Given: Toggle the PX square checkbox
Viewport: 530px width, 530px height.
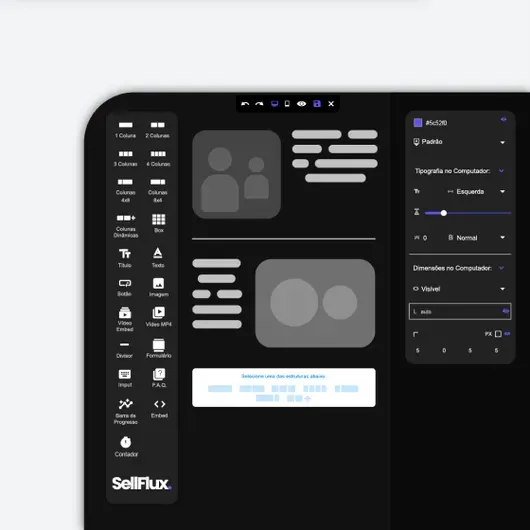Looking at the screenshot, I should [498, 334].
